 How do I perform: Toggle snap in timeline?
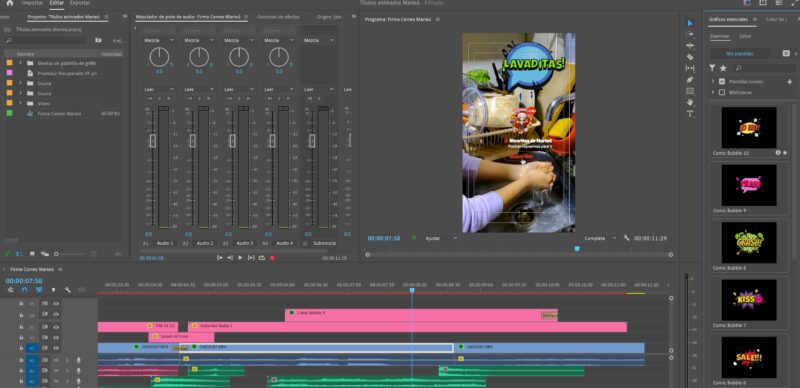point(24,290)
